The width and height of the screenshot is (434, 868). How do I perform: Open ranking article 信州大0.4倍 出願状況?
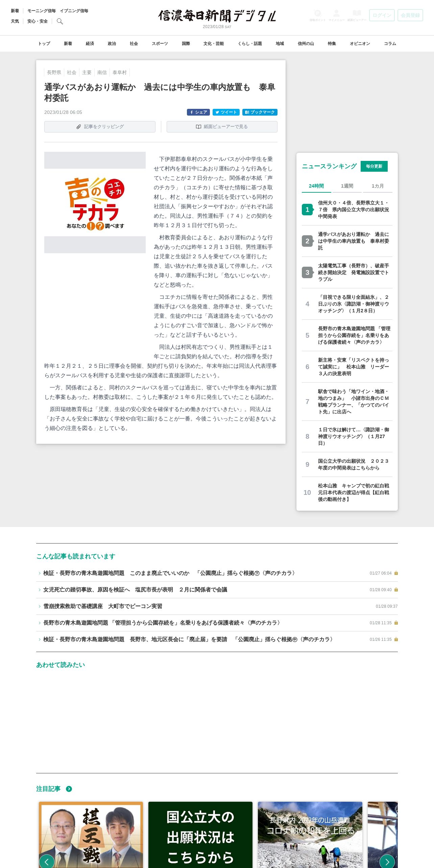click(353, 210)
